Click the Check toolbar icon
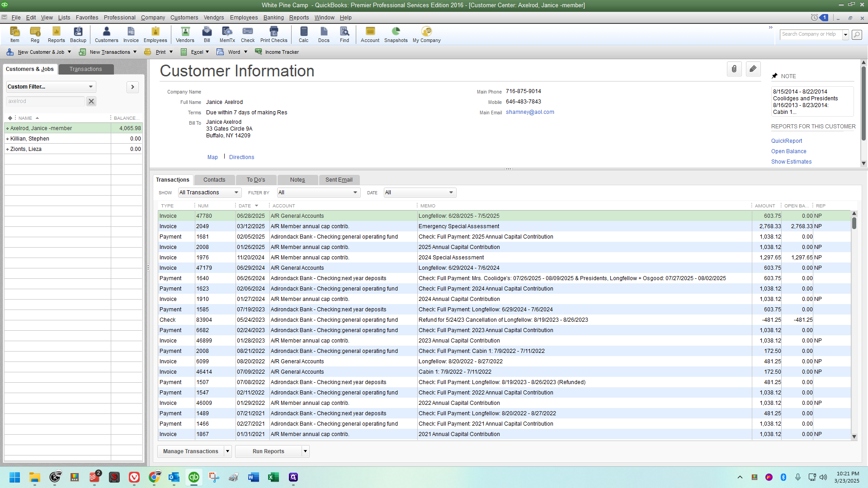Screen dimensions: 868x488 pos(248,34)
